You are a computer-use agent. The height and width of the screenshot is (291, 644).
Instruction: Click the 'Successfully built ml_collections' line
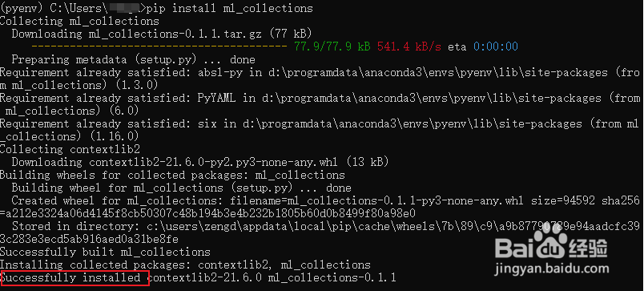(x=105, y=252)
